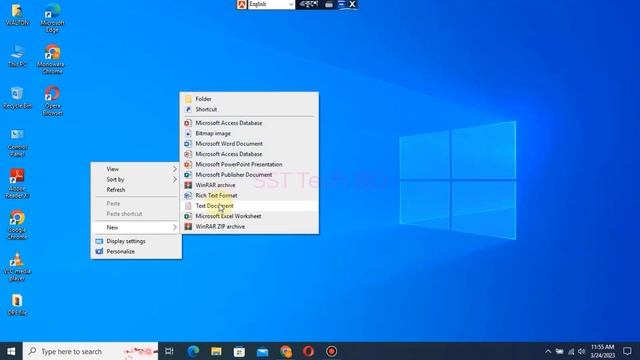Open the Windows Start menu

[11, 351]
